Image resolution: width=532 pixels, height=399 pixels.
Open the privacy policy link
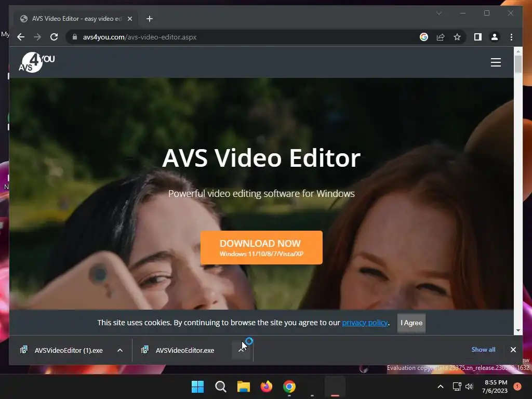365,323
